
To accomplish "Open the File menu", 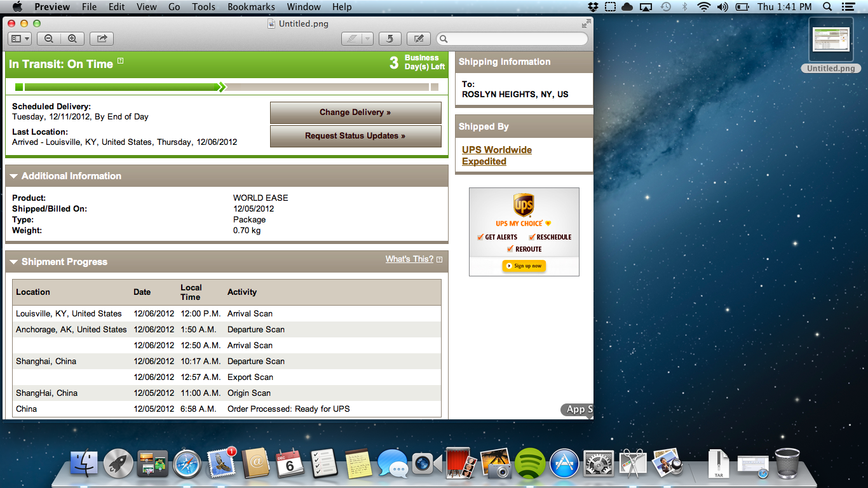I will (90, 7).
